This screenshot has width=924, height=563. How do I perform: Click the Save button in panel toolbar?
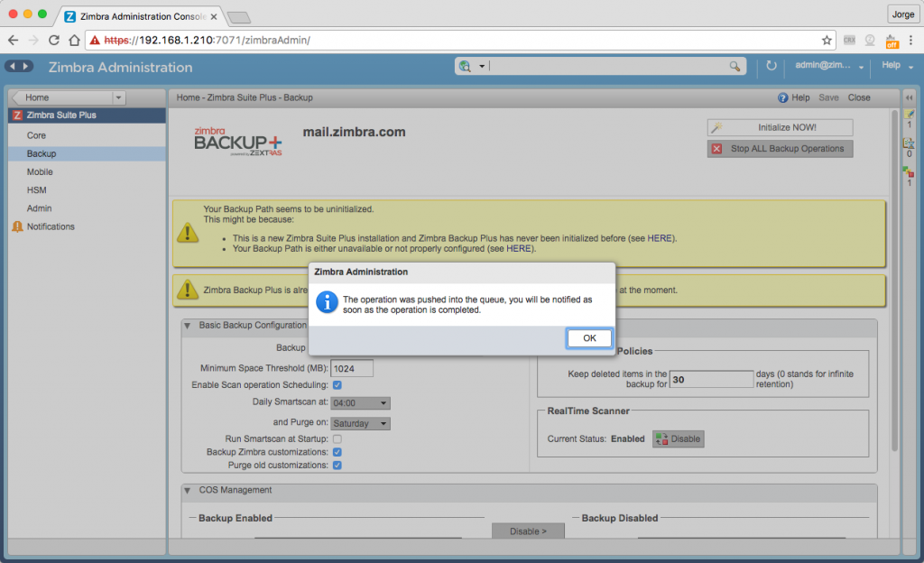828,97
